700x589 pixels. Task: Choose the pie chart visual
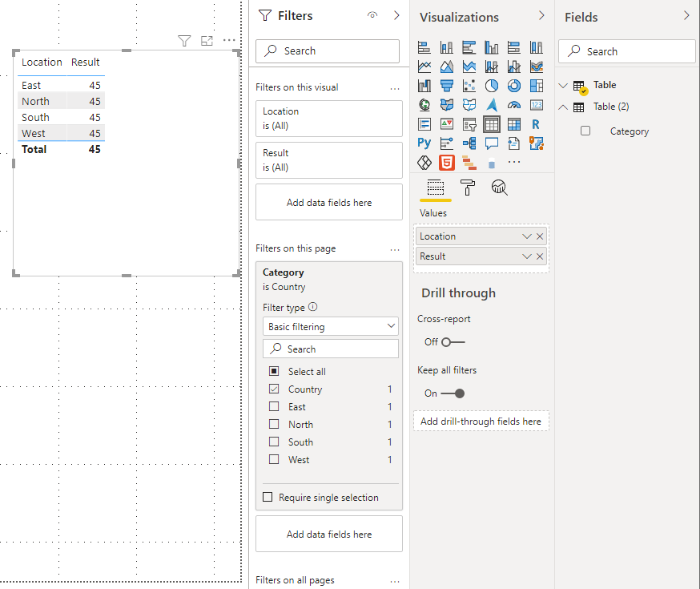492,86
